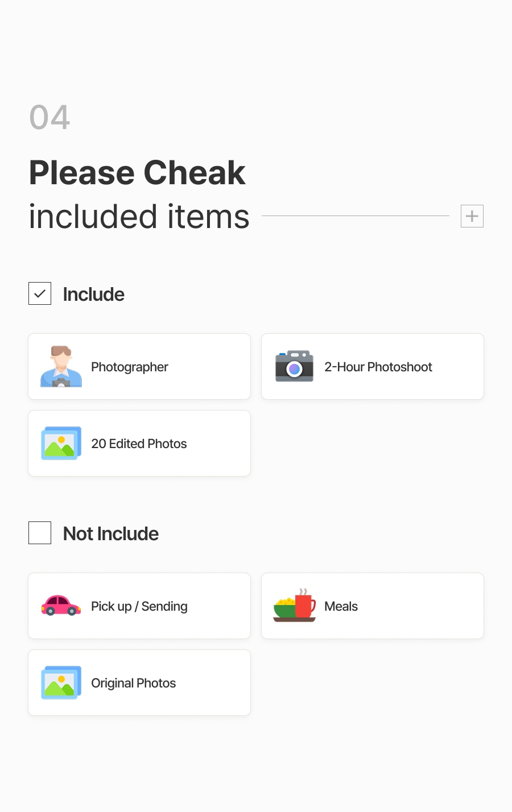Select the Pick up / Sending card
Image resolution: width=512 pixels, height=812 pixels.
click(x=139, y=606)
